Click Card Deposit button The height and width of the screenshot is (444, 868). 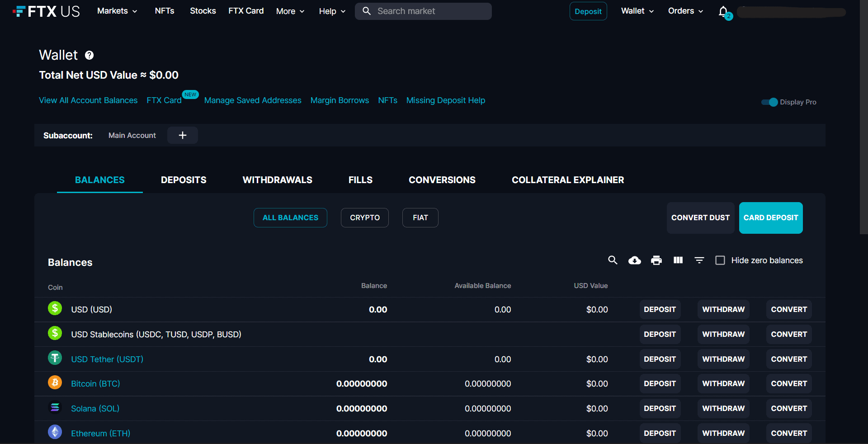click(x=771, y=218)
